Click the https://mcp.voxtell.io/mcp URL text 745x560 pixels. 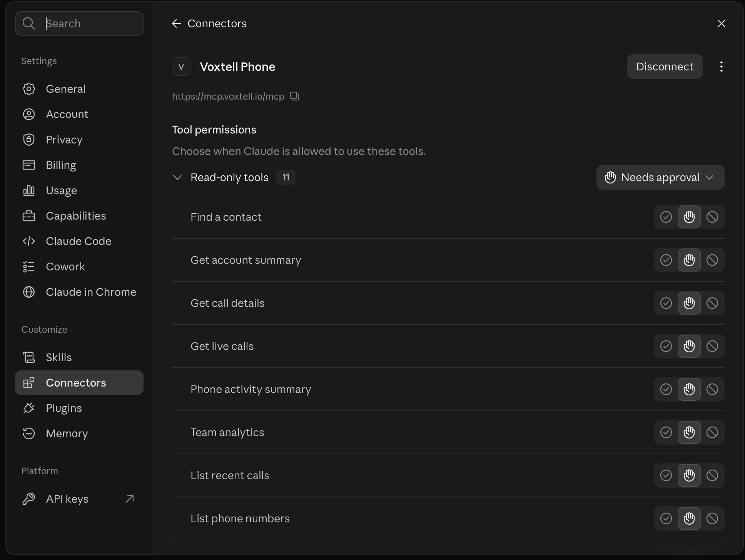tap(228, 96)
